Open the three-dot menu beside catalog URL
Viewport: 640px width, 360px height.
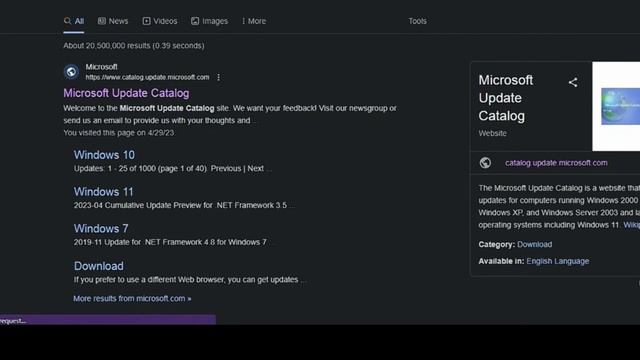click(218, 77)
